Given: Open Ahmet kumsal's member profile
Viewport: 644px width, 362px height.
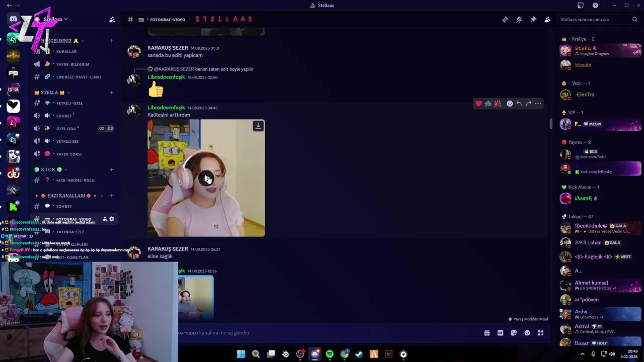Looking at the screenshot, I should click(x=600, y=285).
